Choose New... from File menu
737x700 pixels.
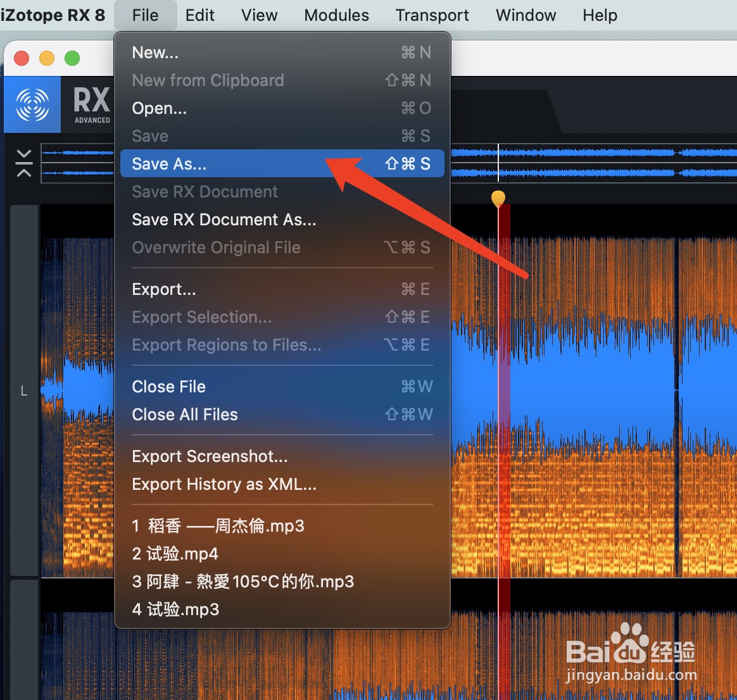click(x=282, y=52)
